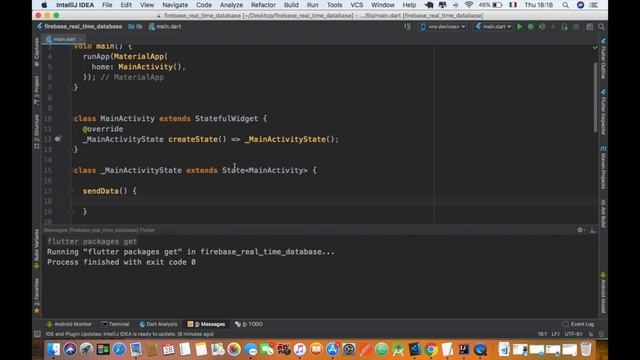
Task: Open the Project Structure toolbar icon
Action: 589,27
